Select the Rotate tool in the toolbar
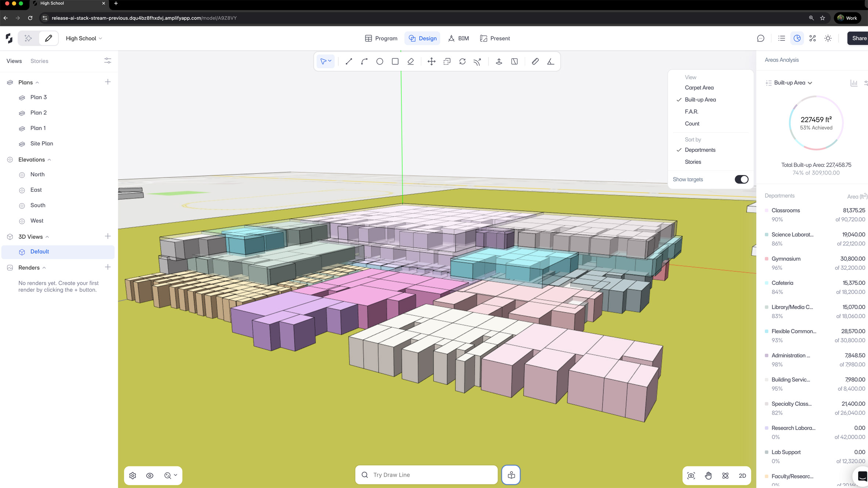Screen dimensions: 868x488 pos(462,62)
